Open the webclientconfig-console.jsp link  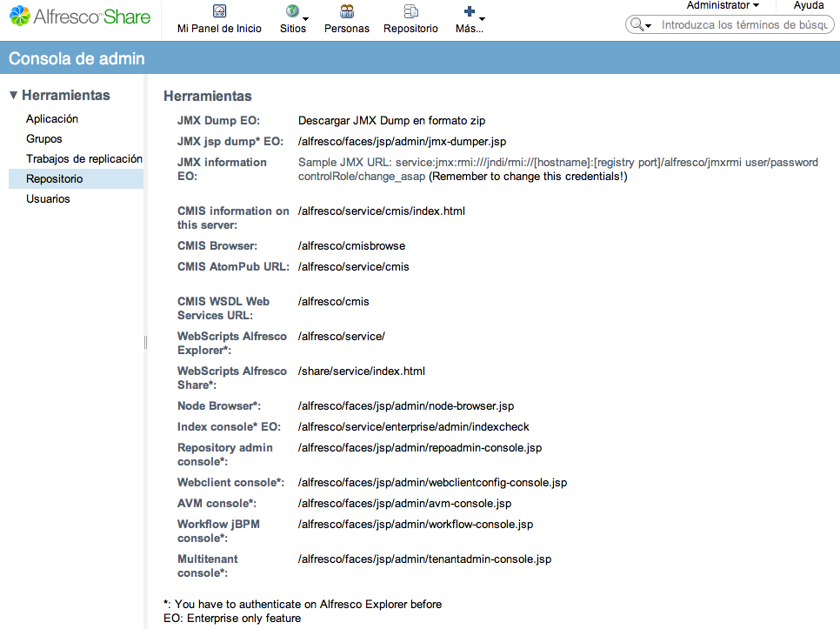coord(432,483)
